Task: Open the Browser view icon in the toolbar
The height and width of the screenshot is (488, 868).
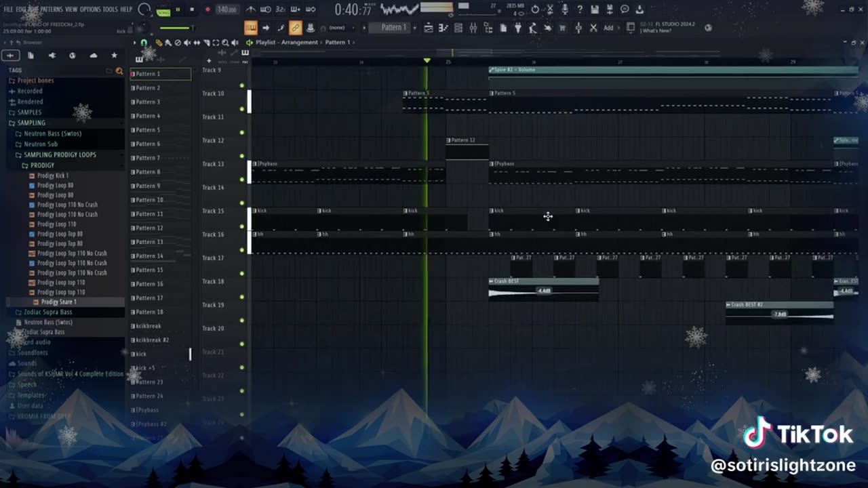Action: click(x=488, y=28)
